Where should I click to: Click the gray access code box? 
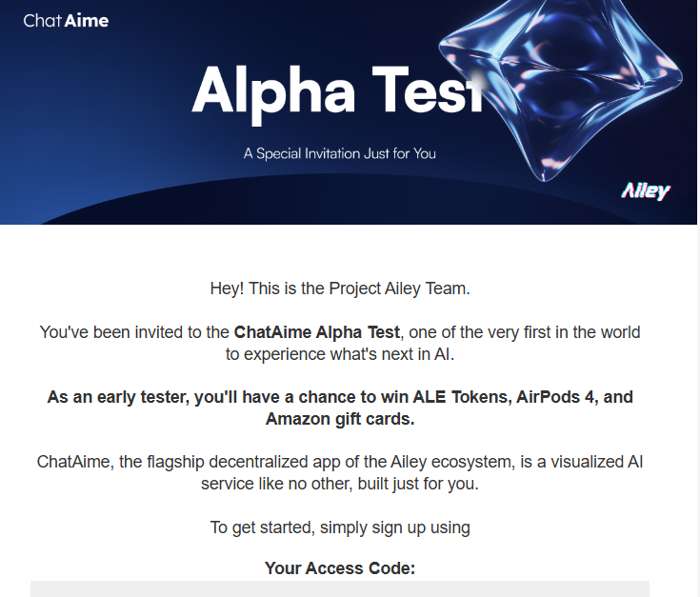(x=340, y=589)
